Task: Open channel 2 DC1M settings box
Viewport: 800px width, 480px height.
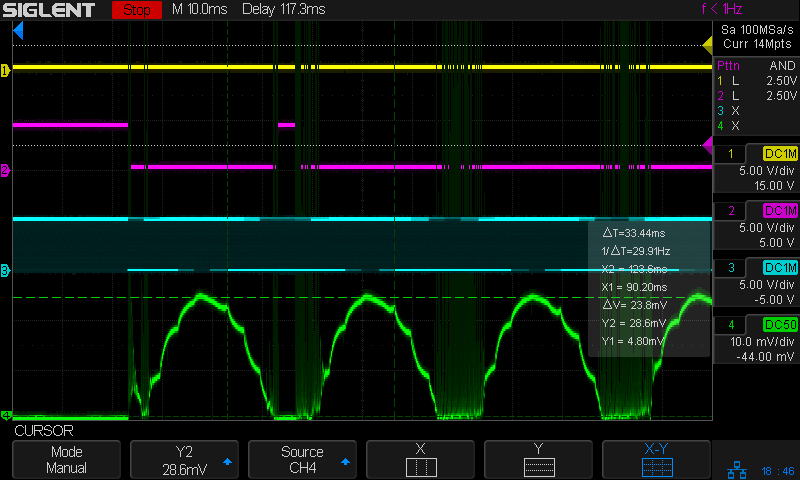Action: click(x=756, y=226)
